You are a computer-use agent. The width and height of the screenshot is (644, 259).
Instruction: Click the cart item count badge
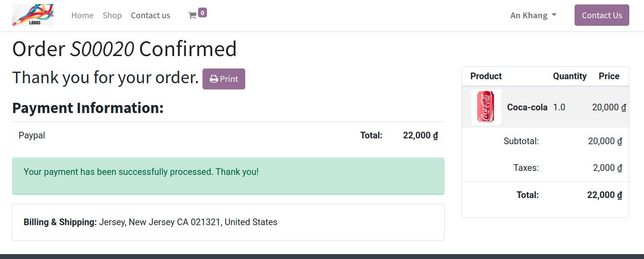point(203,13)
